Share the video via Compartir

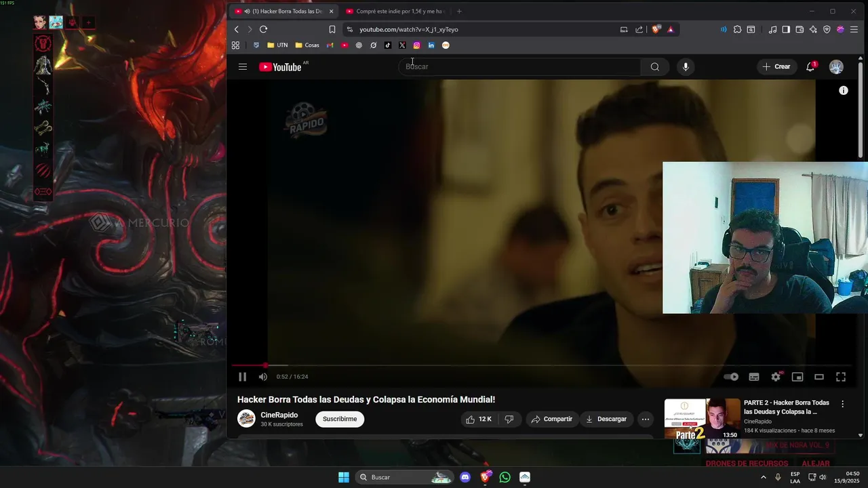click(552, 419)
